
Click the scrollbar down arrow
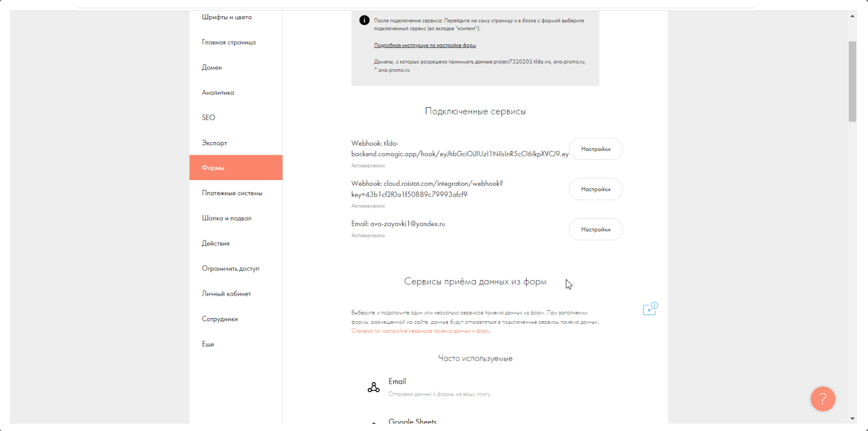(x=852, y=419)
